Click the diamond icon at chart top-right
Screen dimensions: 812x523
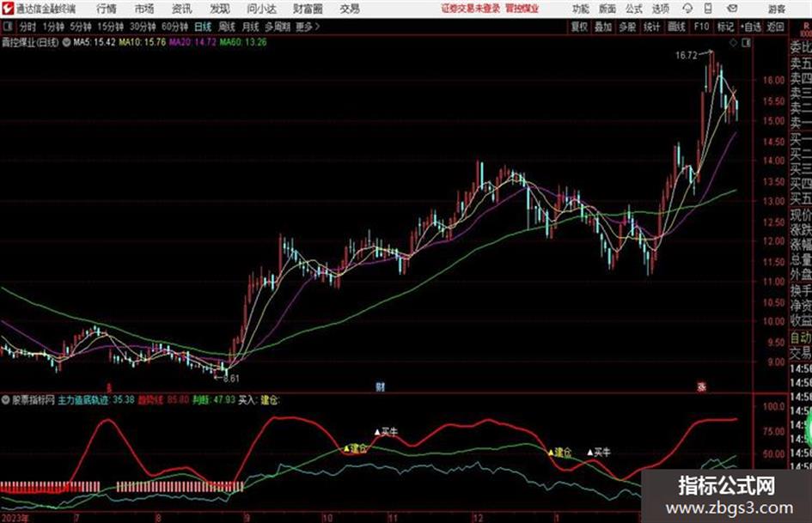tap(733, 43)
